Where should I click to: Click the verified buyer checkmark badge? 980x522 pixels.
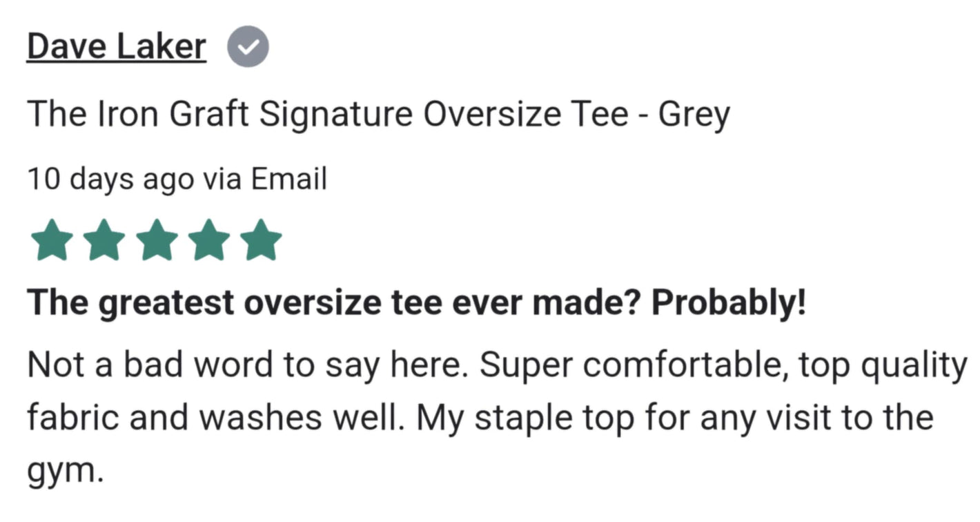(248, 46)
